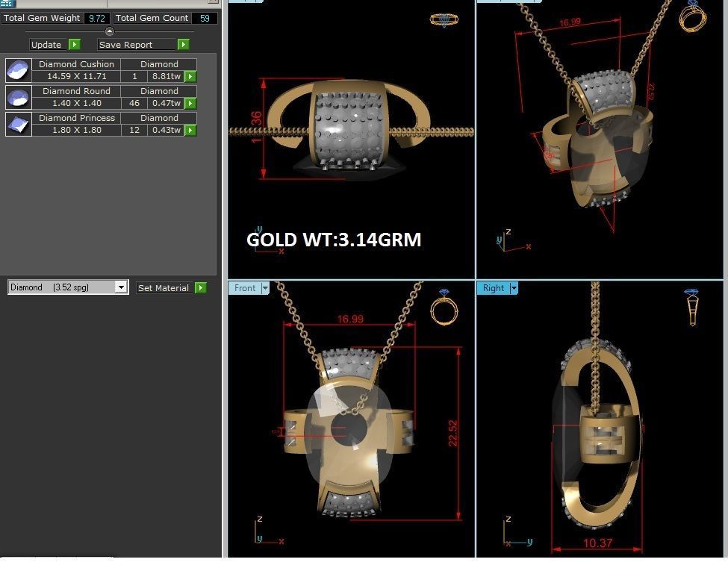Click the Set Material button
Viewport: 728px width, 571px height.
pyautogui.click(x=164, y=288)
